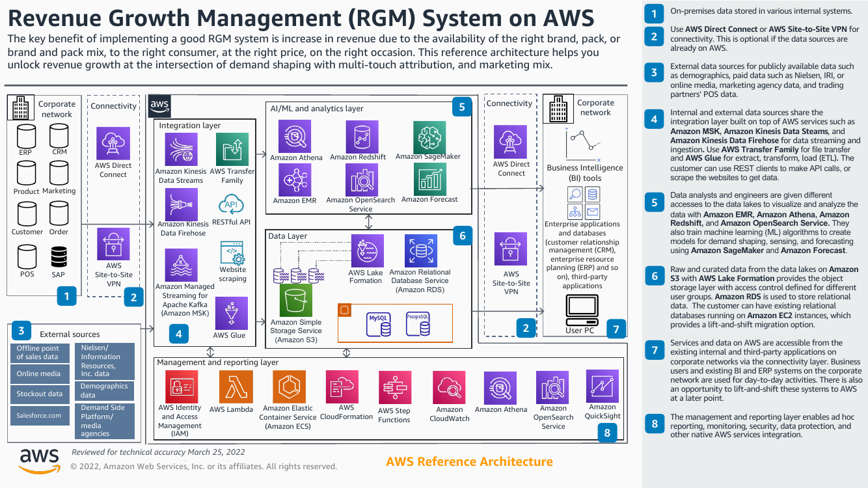Select the ERP database cylinder icon
Image resolution: width=868 pixels, height=488 pixels.
click(27, 137)
